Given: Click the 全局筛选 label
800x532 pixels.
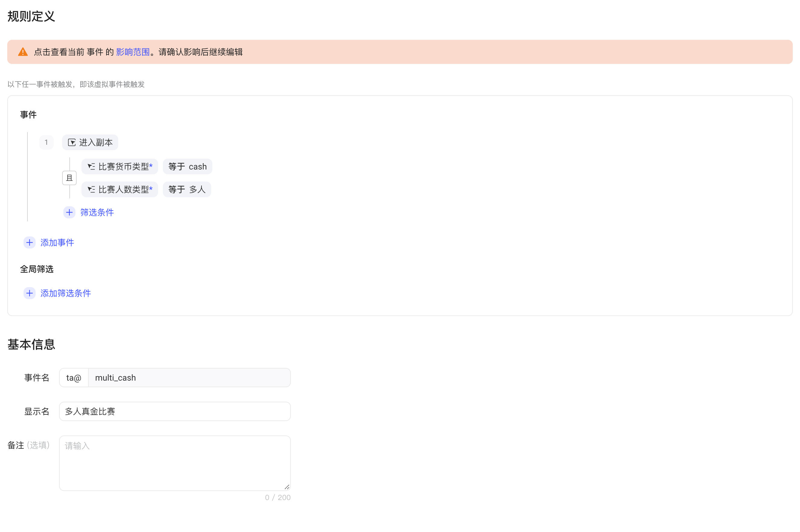Looking at the screenshot, I should click(x=37, y=269).
